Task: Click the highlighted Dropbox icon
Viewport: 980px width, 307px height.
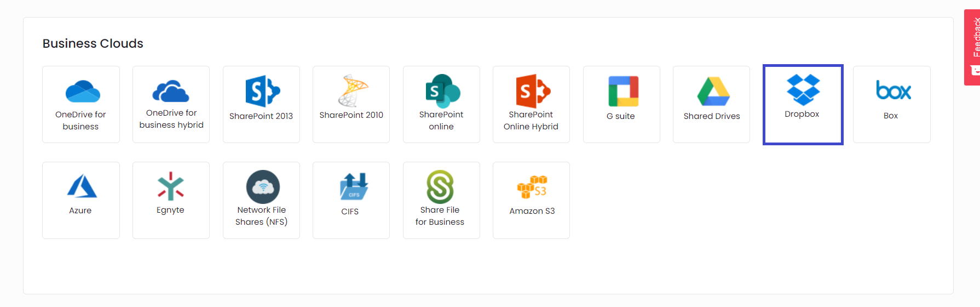Action: 803,90
